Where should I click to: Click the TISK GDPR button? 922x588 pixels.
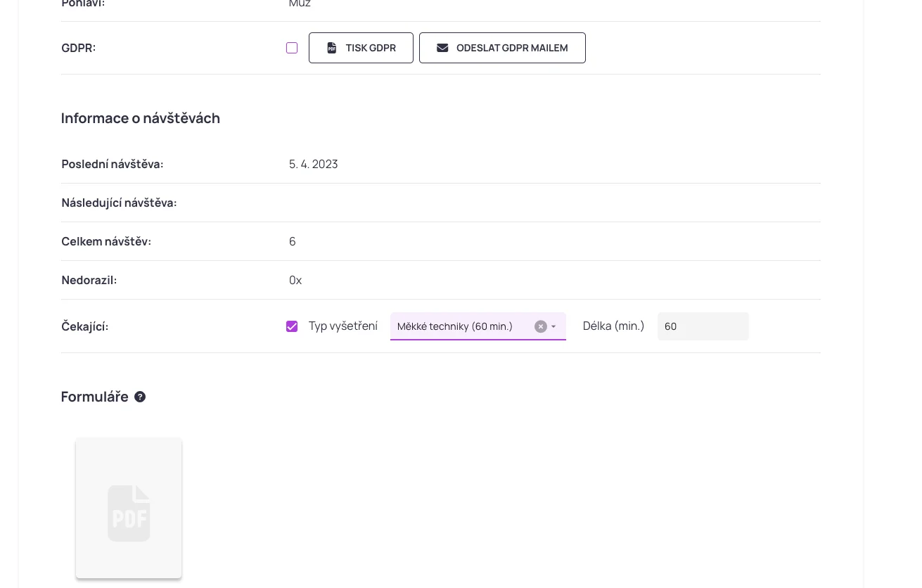pyautogui.click(x=361, y=48)
